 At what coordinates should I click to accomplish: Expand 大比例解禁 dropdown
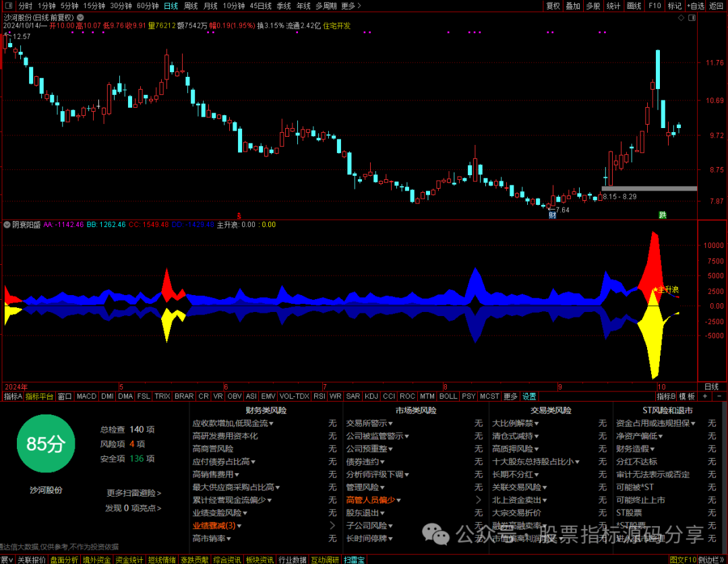(x=516, y=423)
